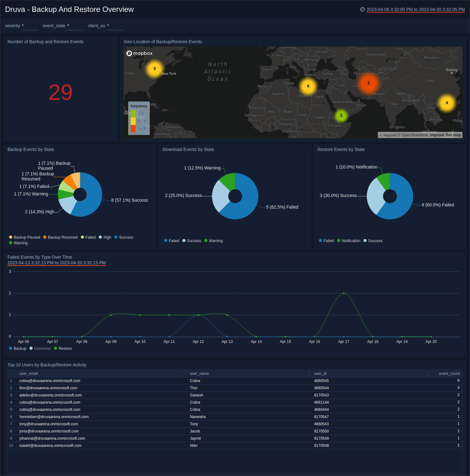The image size is (470, 476).
Task: Click the Improve this map link
Action: click(x=445, y=135)
